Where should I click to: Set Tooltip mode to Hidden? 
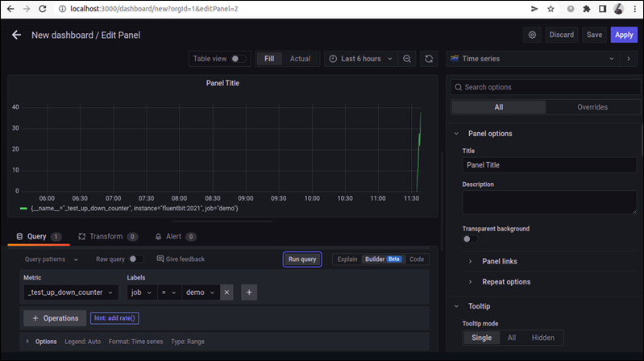tap(543, 338)
